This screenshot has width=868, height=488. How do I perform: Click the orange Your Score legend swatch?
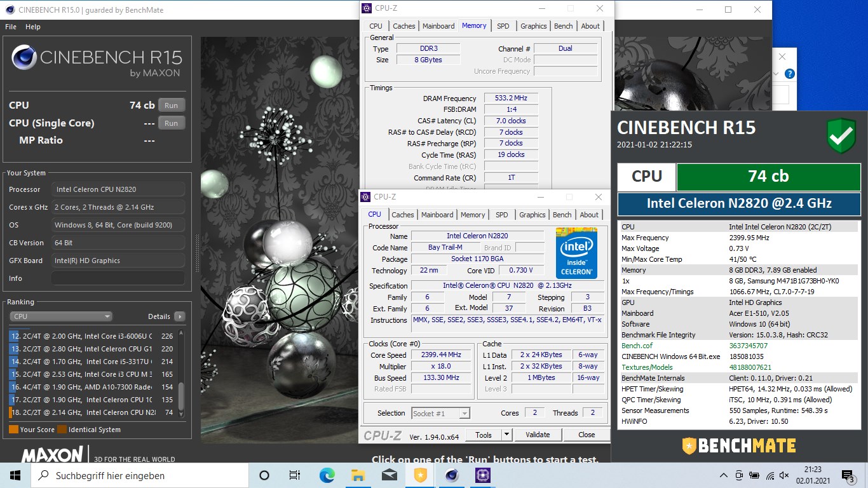13,430
